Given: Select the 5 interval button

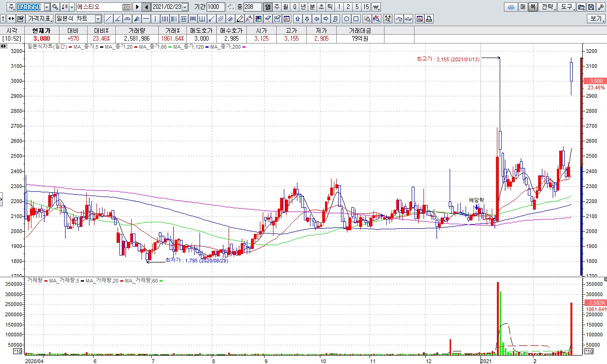Looking at the screenshot, I should point(357,7).
